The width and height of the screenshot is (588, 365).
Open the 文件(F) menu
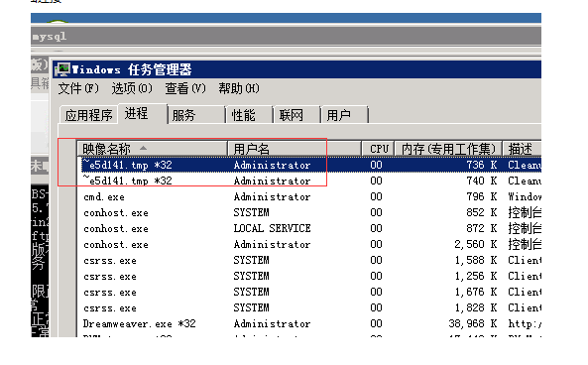[78, 88]
